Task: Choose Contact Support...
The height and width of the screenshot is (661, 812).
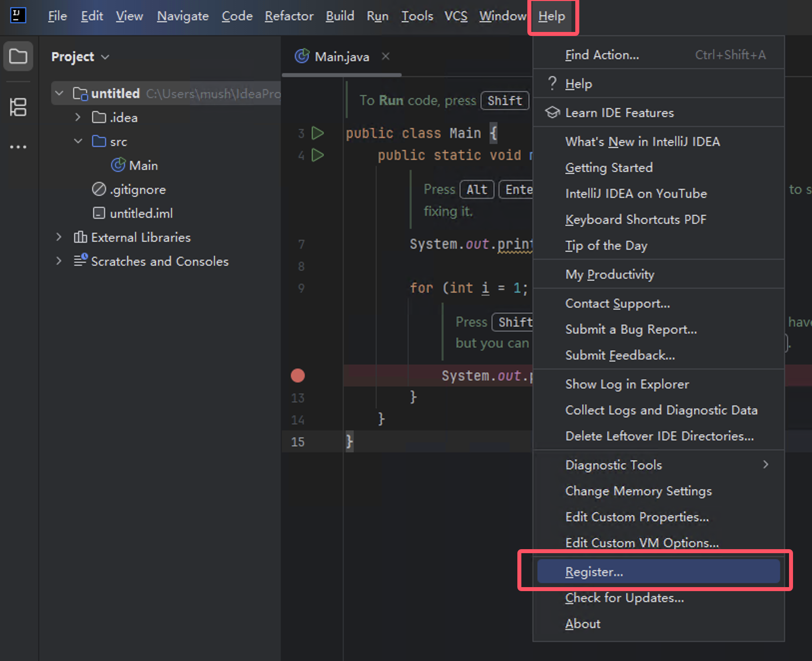Action: (x=659, y=303)
